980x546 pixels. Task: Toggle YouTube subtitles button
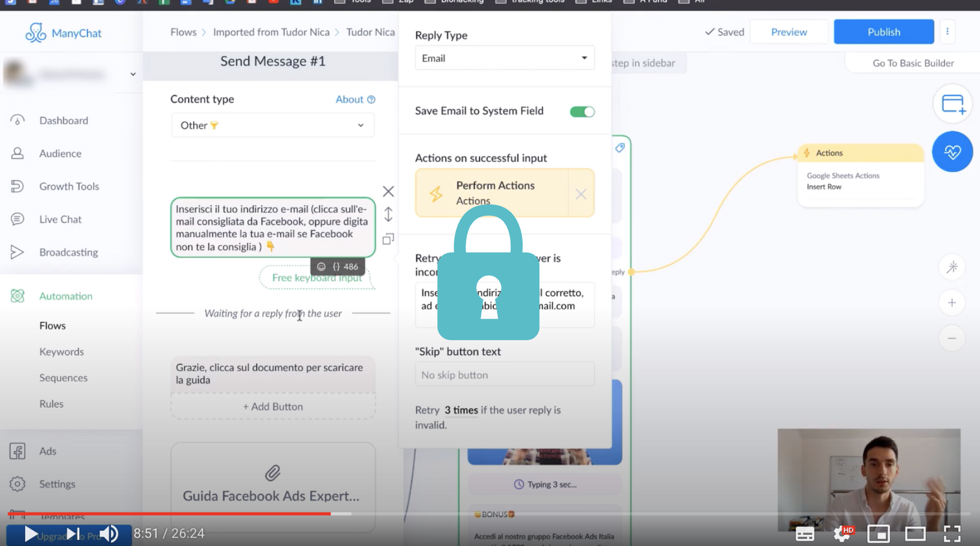(804, 534)
